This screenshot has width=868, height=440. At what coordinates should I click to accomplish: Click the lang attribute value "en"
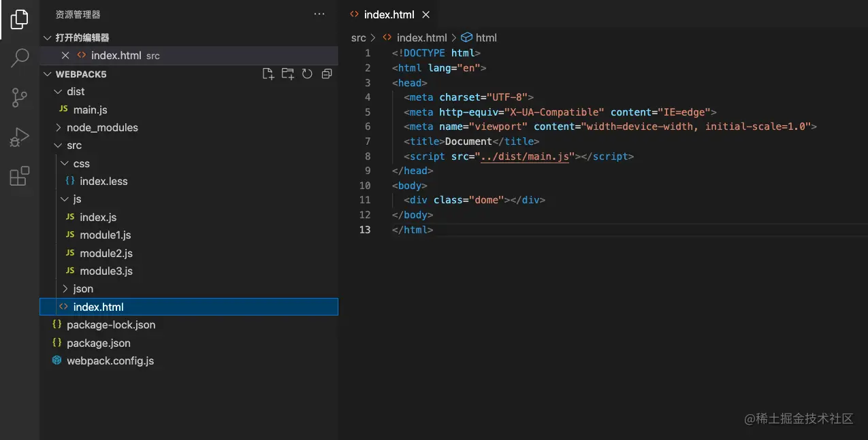tap(468, 68)
